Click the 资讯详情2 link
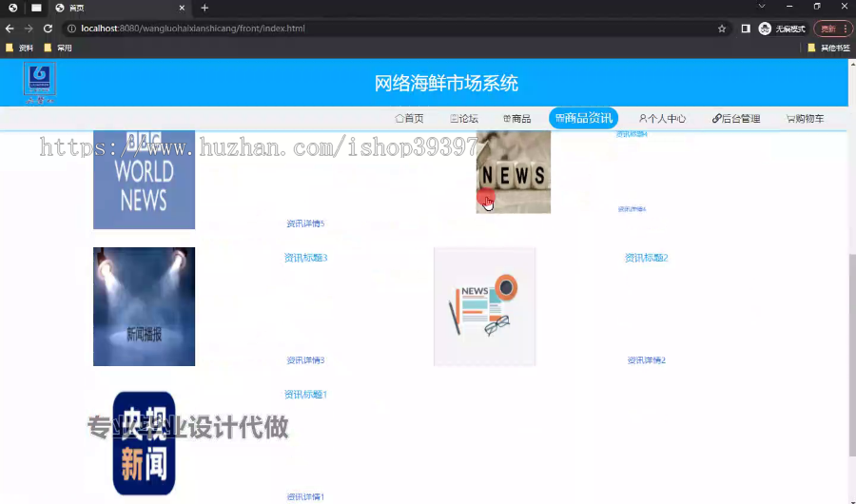The width and height of the screenshot is (856, 504). 647,360
